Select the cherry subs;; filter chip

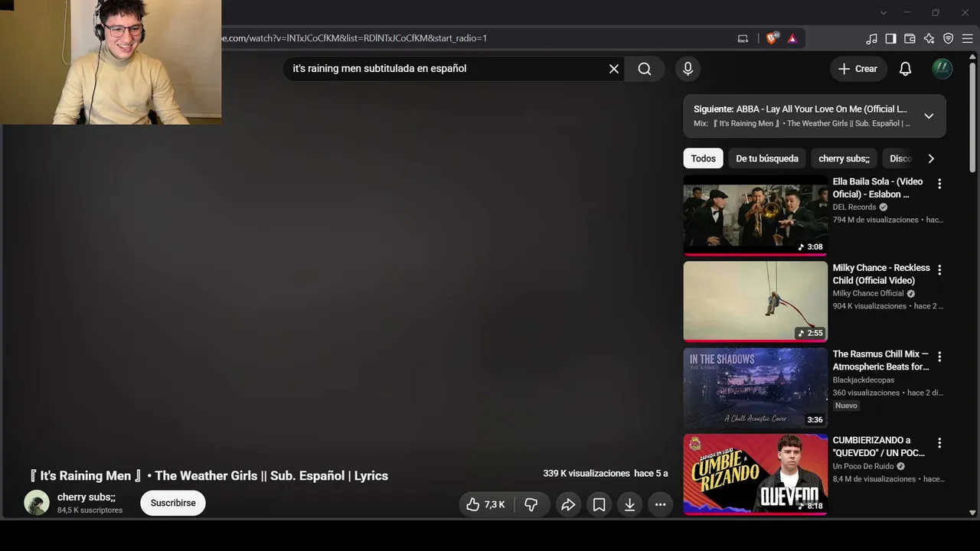844,158
